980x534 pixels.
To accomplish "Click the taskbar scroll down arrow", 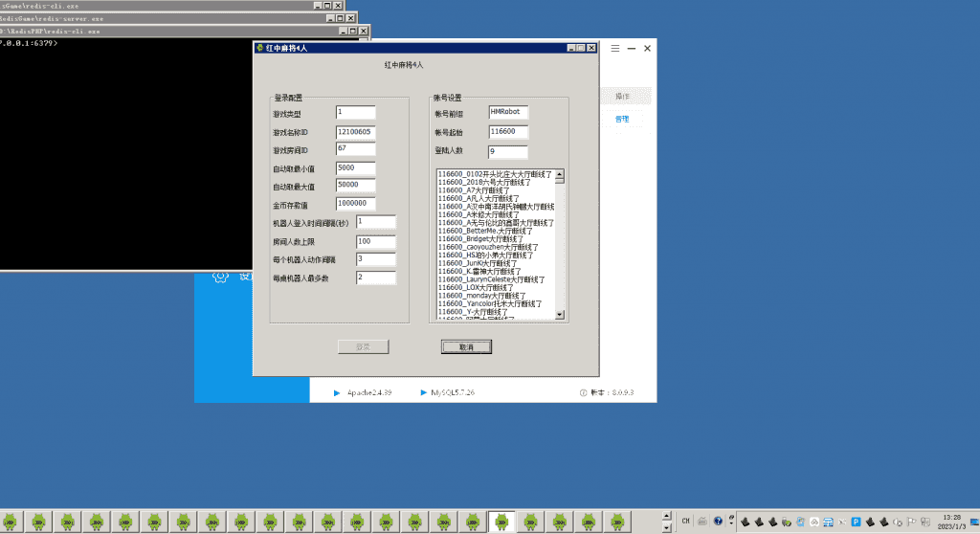I will [666, 527].
